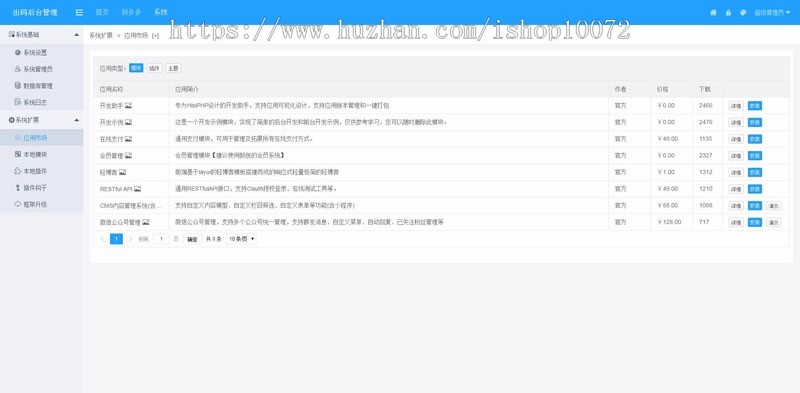800x393 pixels.
Task: Open 详情 for 开发助手
Action: [x=736, y=106]
